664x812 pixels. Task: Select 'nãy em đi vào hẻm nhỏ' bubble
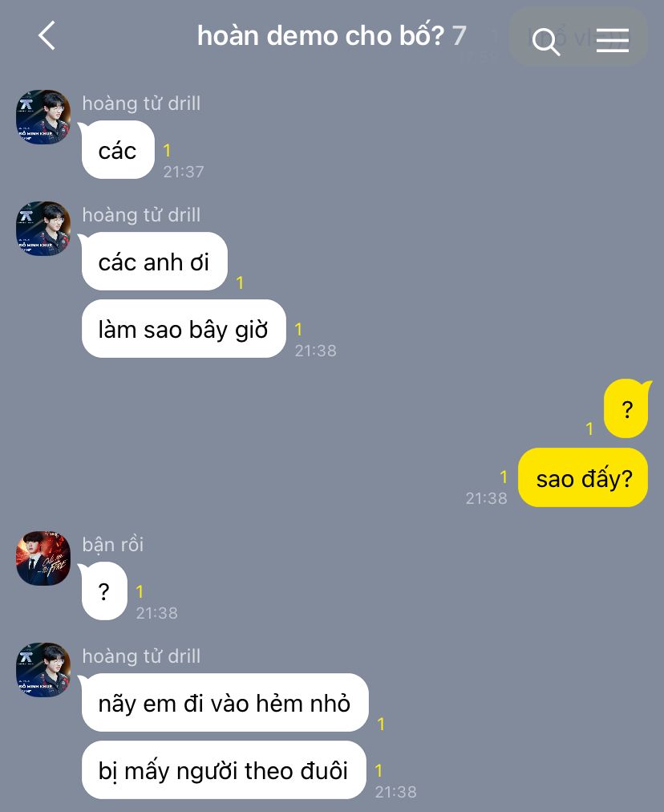click(x=225, y=703)
